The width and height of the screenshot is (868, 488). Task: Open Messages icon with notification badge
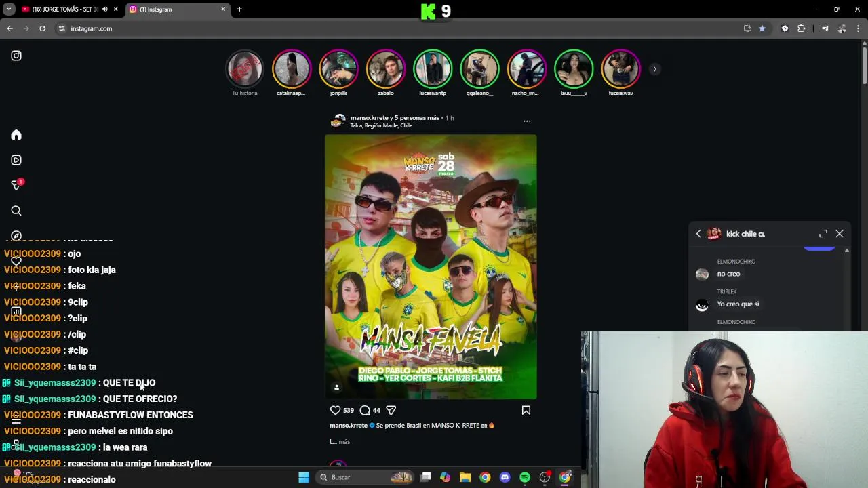(16, 185)
